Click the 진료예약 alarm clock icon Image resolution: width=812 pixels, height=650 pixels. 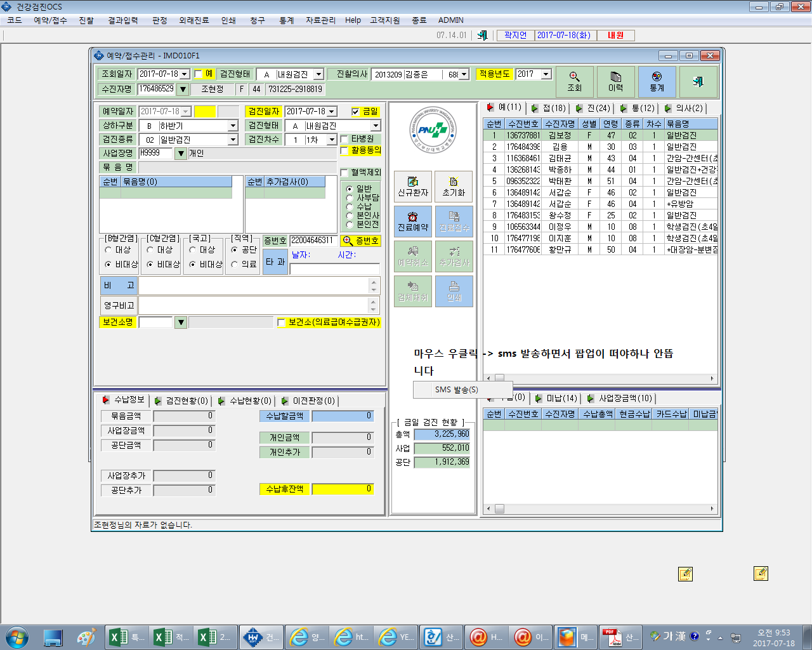pos(413,222)
